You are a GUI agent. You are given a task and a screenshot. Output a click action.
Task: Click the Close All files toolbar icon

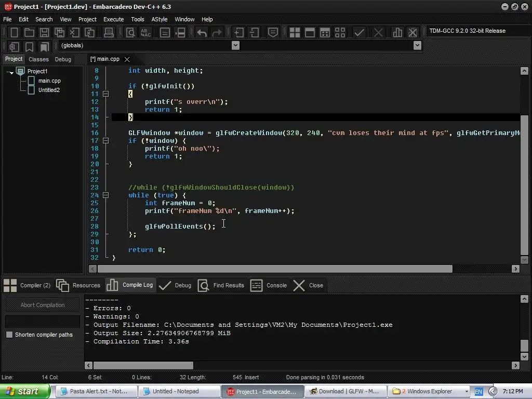point(89,33)
